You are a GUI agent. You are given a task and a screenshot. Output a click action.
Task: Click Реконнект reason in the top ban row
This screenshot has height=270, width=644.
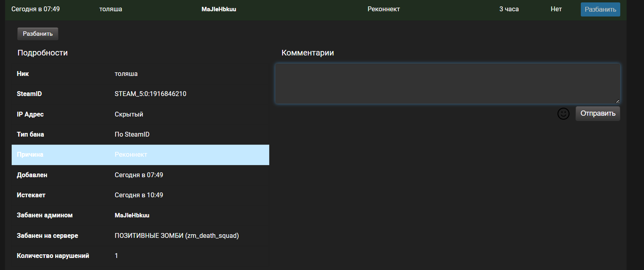(x=384, y=9)
